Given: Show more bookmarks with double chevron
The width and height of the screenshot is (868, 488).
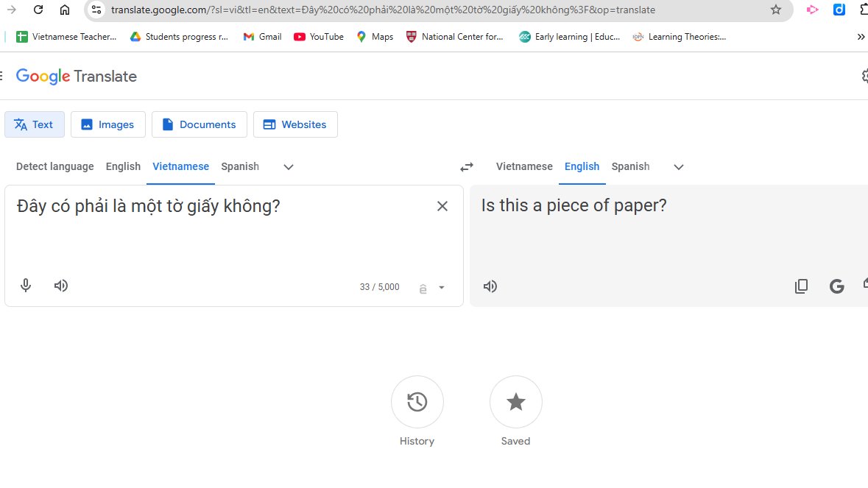Looking at the screenshot, I should [861, 37].
